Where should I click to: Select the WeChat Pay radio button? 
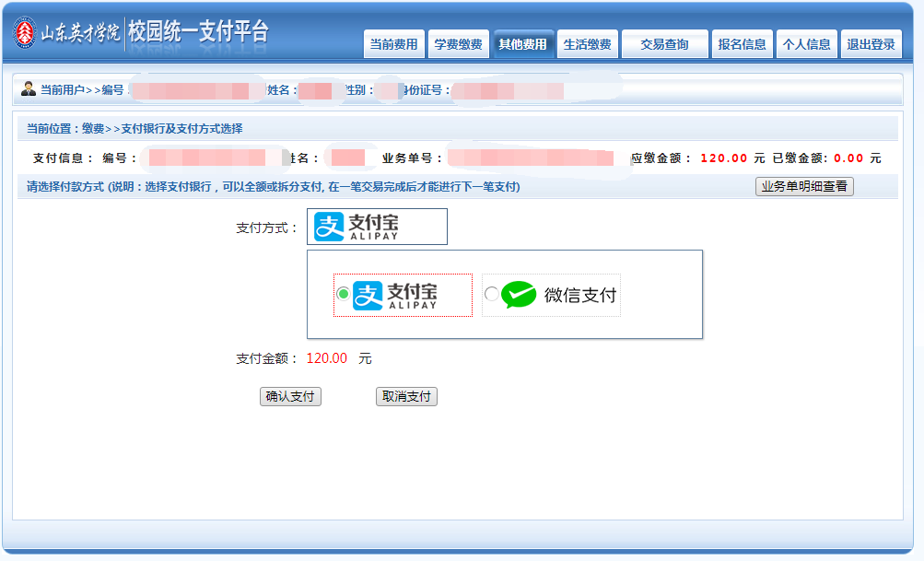point(491,294)
